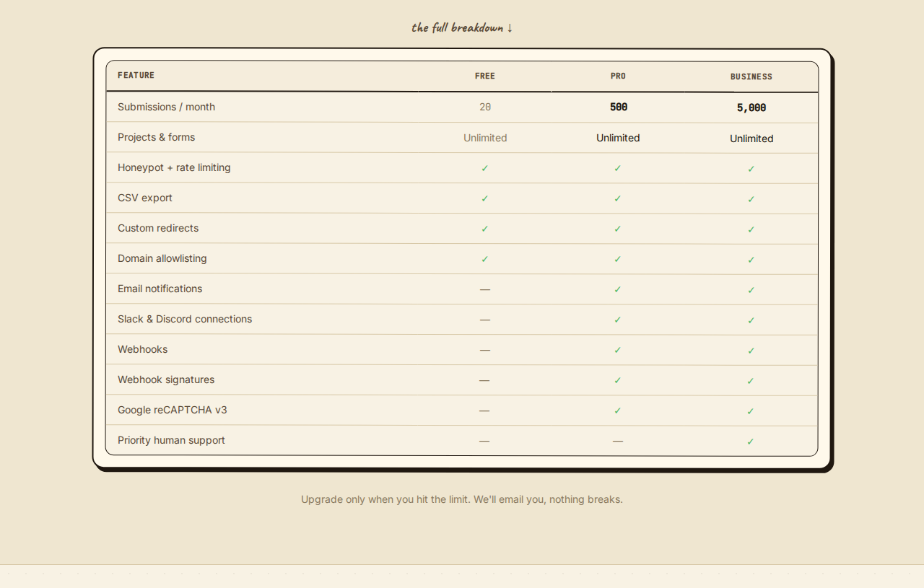
Task: Click Pro checkmark for Google reCAPTCHA v3
Action: [x=618, y=411]
